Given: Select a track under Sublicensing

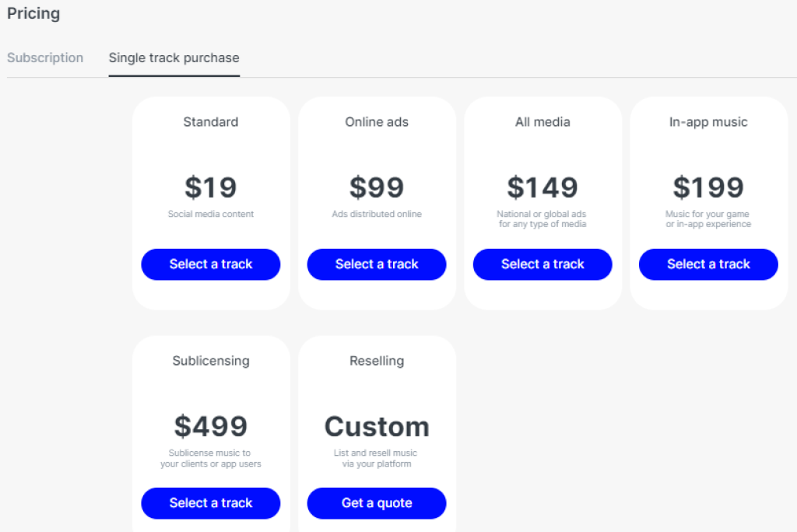Looking at the screenshot, I should pyautogui.click(x=210, y=503).
